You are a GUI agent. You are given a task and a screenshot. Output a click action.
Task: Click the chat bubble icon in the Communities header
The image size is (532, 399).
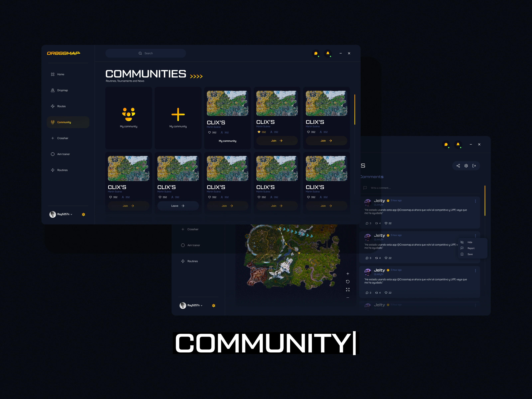click(316, 53)
